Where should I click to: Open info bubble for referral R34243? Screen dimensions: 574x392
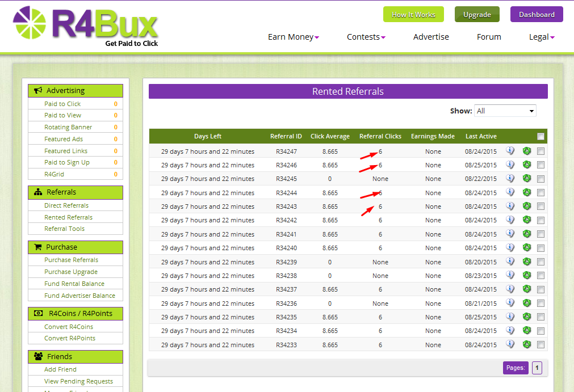coord(510,206)
